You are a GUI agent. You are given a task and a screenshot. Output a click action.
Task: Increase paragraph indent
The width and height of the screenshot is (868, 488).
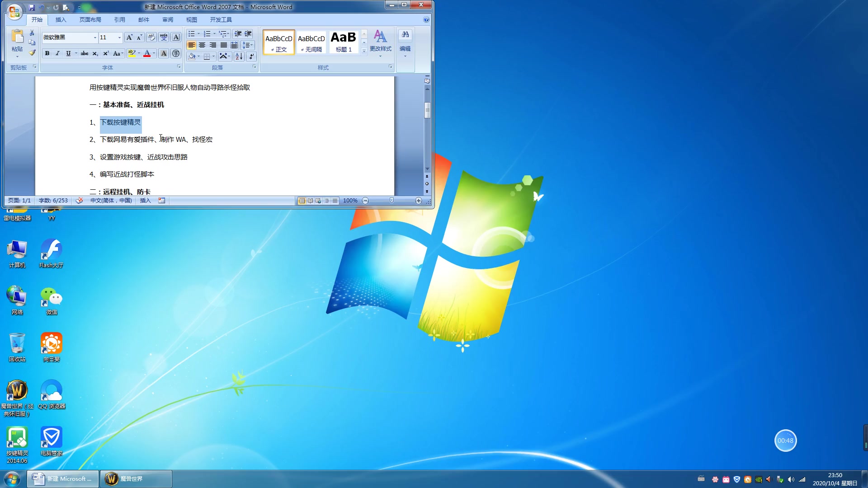pyautogui.click(x=248, y=34)
